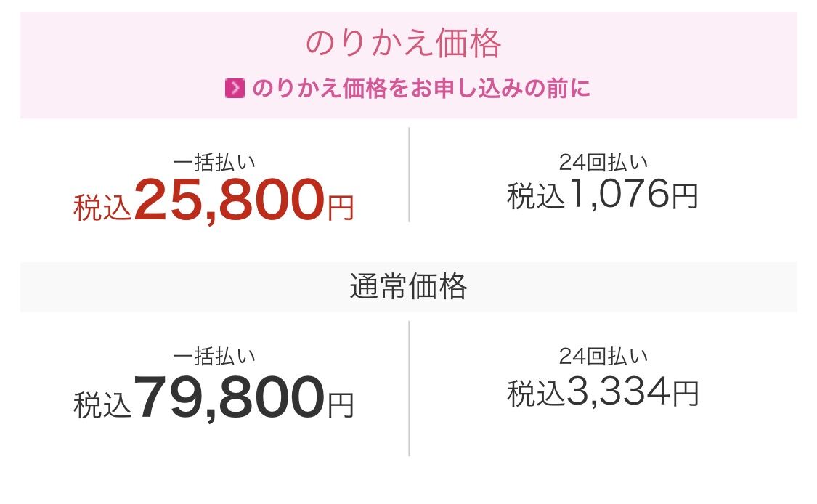Screen dimensions: 817x504
Task: Select the 税込3,334円 installment price
Action: click(x=603, y=392)
